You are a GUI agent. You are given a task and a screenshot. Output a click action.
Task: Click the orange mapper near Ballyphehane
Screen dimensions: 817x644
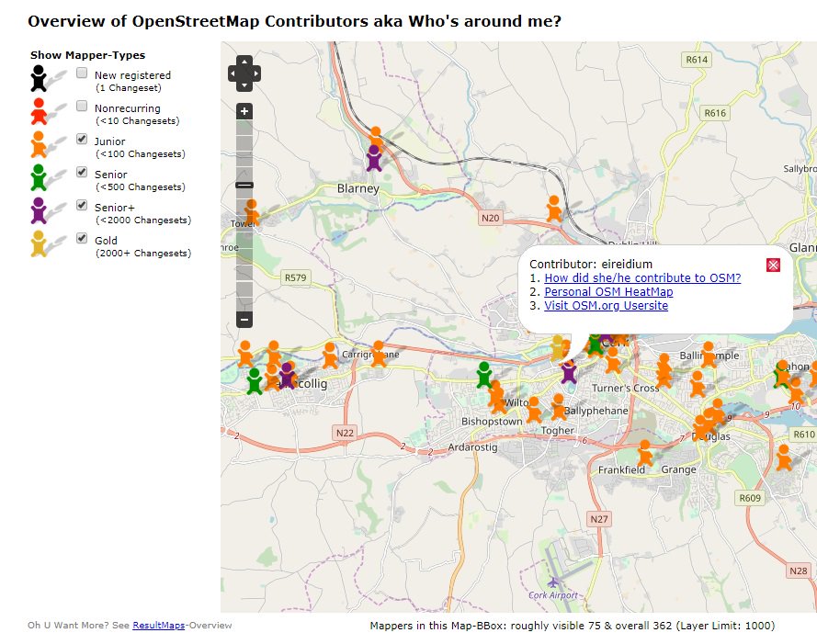tap(559, 407)
